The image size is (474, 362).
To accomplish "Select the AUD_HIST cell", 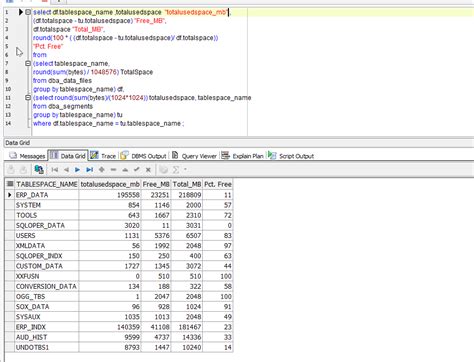I will coord(47,337).
